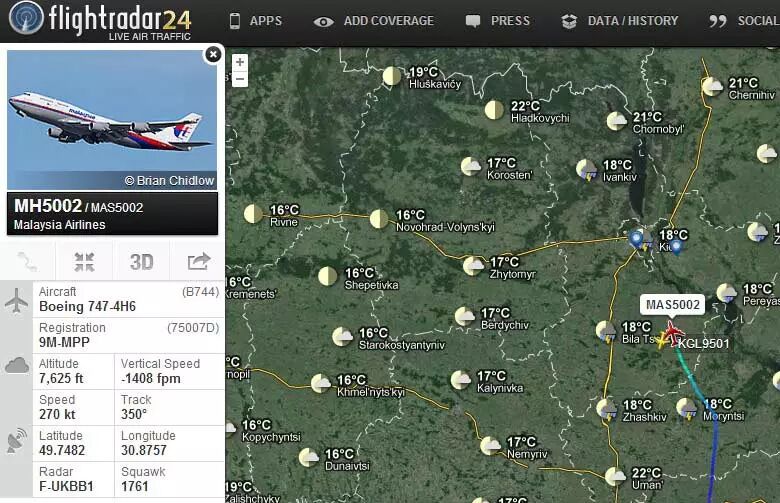Click the squawk value 1761
The image size is (780, 503).
point(135,486)
